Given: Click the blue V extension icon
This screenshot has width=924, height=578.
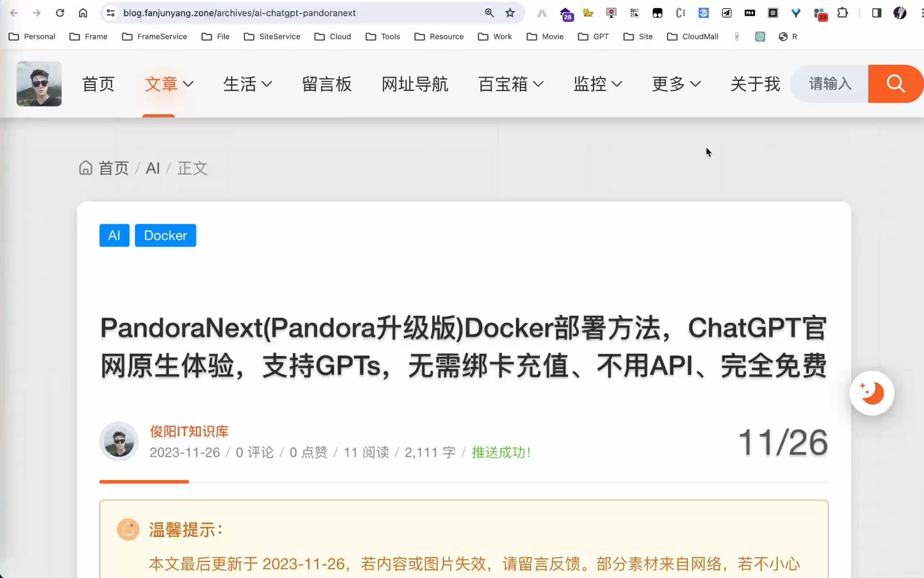Looking at the screenshot, I should [796, 13].
